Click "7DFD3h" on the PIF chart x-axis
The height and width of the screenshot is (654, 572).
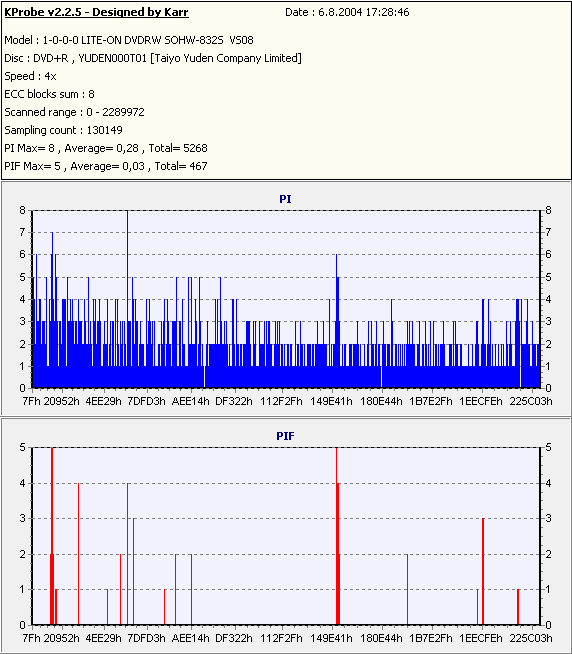pos(146,638)
